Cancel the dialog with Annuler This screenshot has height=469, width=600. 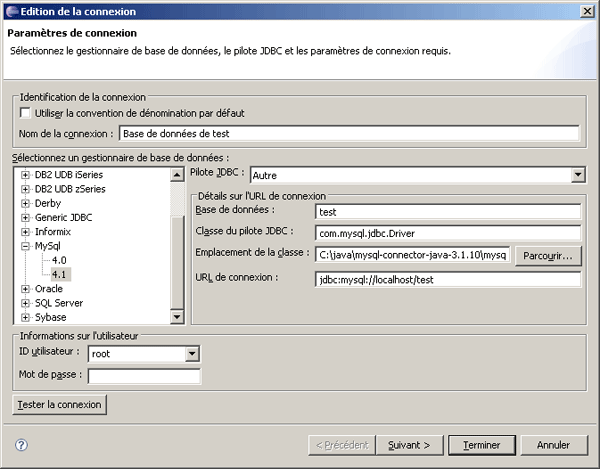(553, 445)
